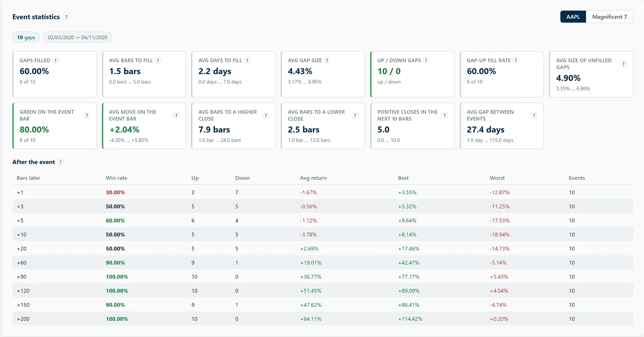This screenshot has width=644, height=337.
Task: Click help icon for Avg Bars to a Higher Close
Action: 265,115
